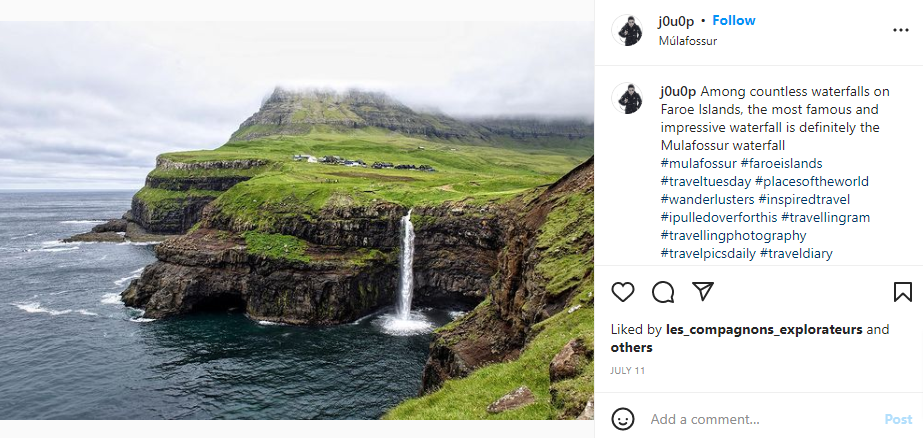923x438 pixels.
Task: Click the waterfall photo
Action: coord(296,220)
